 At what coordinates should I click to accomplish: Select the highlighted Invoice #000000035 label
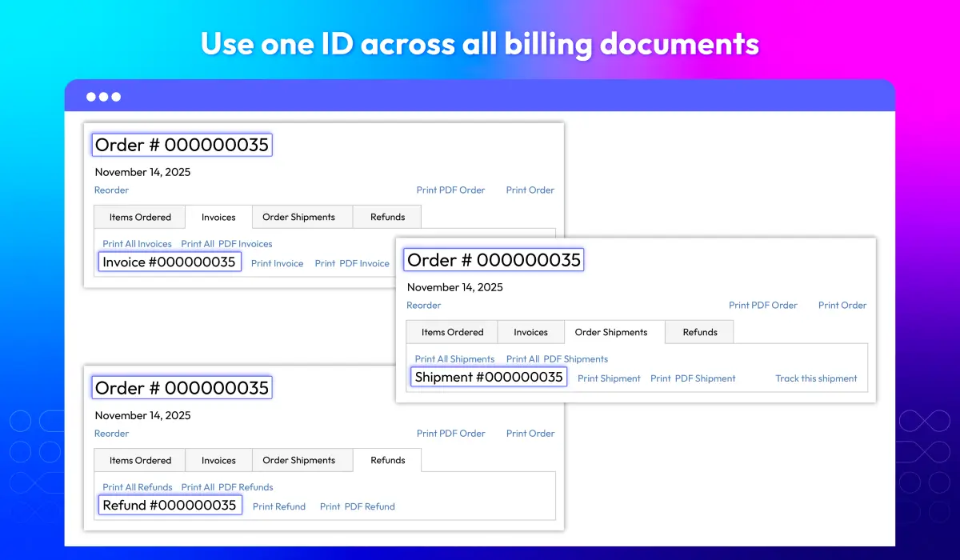(x=170, y=262)
